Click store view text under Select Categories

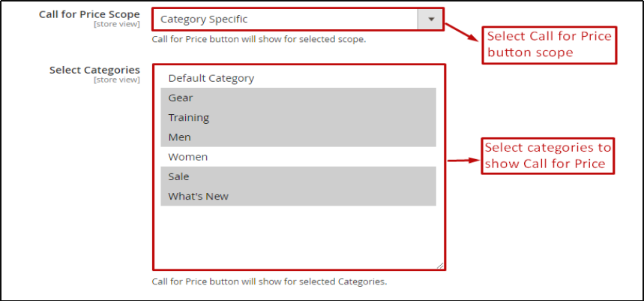click(116, 80)
